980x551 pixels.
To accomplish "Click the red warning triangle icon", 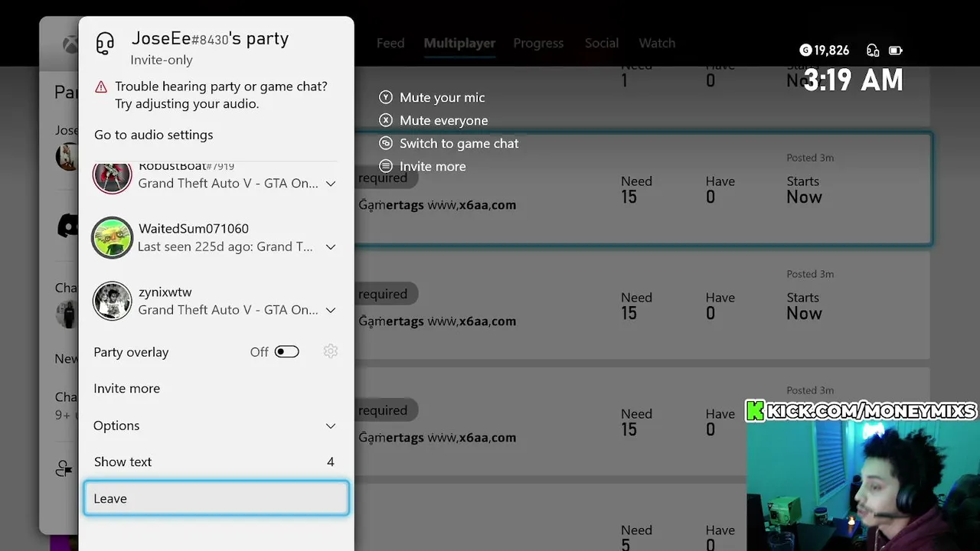I will 101,87.
